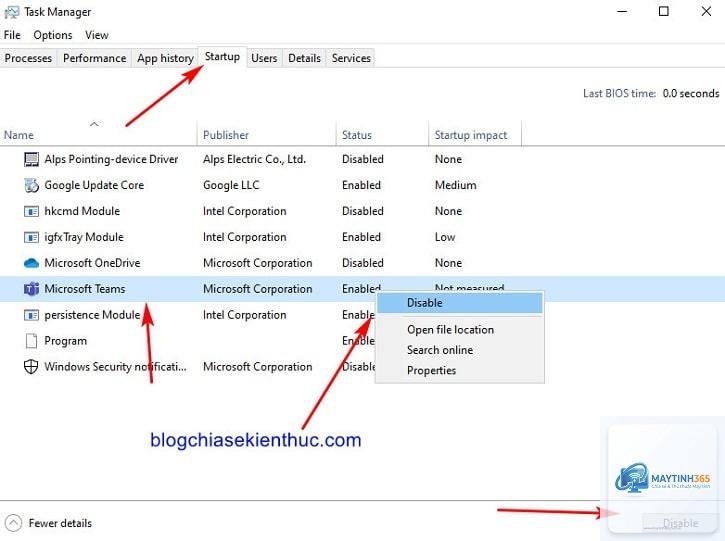Switch to the Performance tab
This screenshot has width=725, height=541.
click(94, 58)
